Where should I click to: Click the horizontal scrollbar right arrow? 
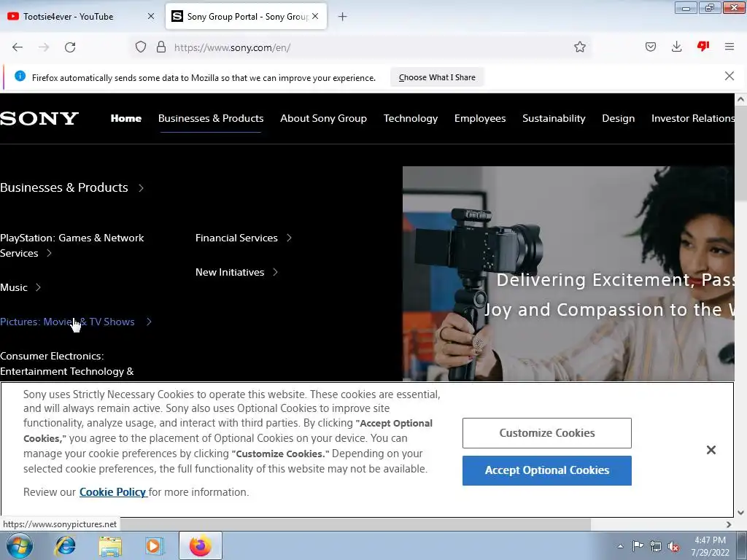729,524
